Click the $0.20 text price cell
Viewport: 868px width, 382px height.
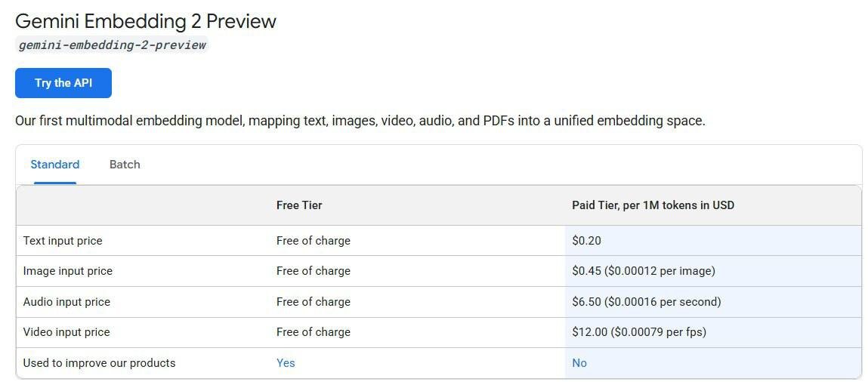pyautogui.click(x=586, y=241)
